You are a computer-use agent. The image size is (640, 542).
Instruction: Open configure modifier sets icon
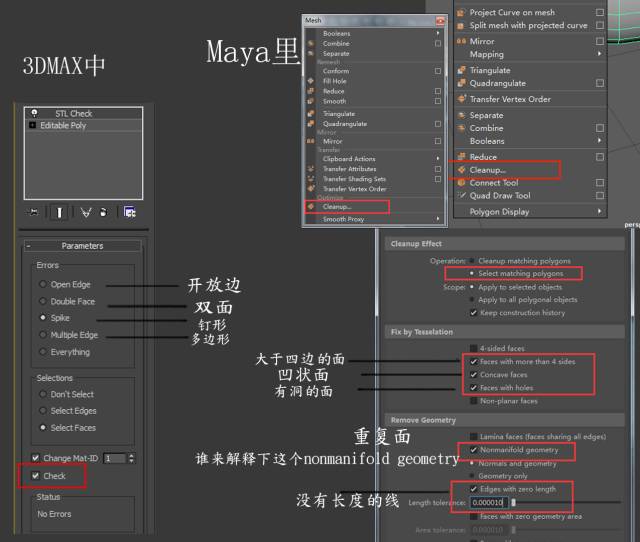click(129, 212)
